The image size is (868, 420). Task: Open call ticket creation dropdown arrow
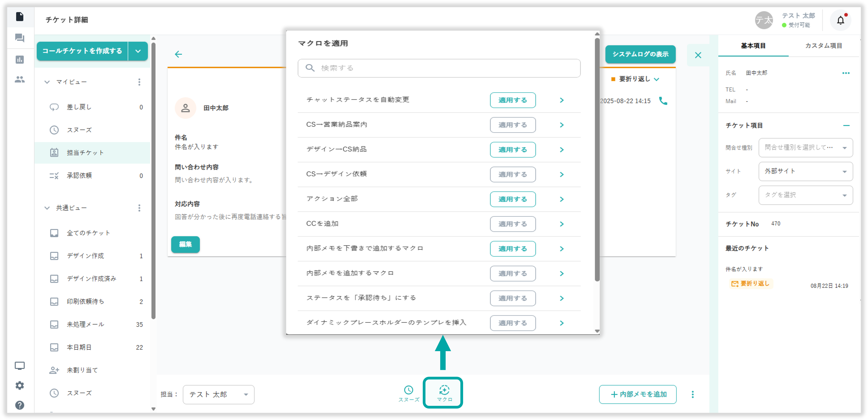point(138,51)
